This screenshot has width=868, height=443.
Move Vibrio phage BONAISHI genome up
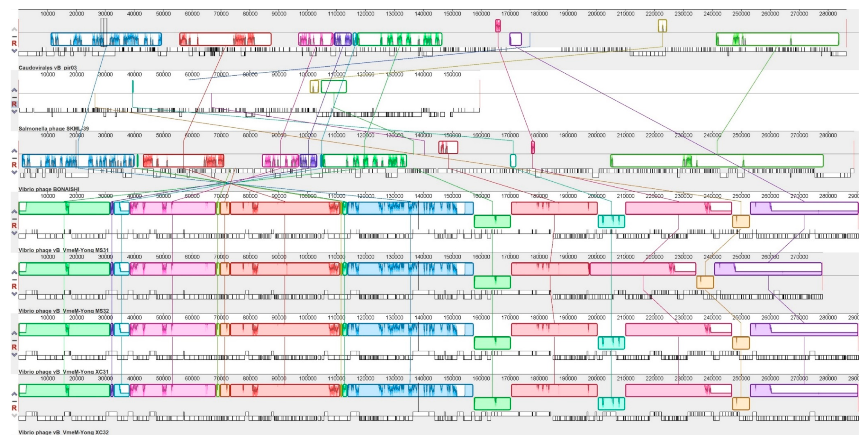[14, 151]
